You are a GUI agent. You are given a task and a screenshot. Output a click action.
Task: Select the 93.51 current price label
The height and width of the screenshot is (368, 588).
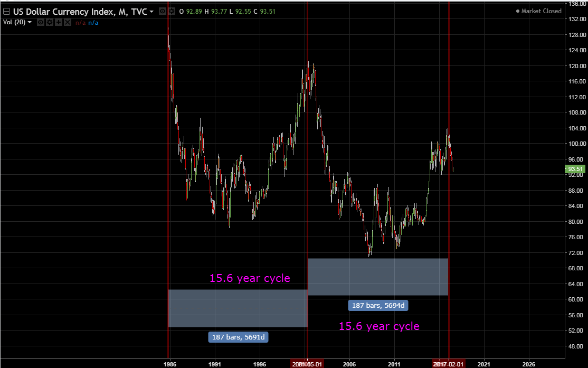[574, 169]
